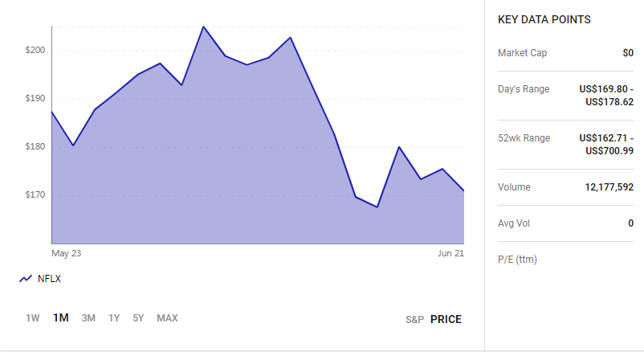Screen dimensions: 644x352
Task: Switch chart to 1Y range
Action: click(x=114, y=318)
